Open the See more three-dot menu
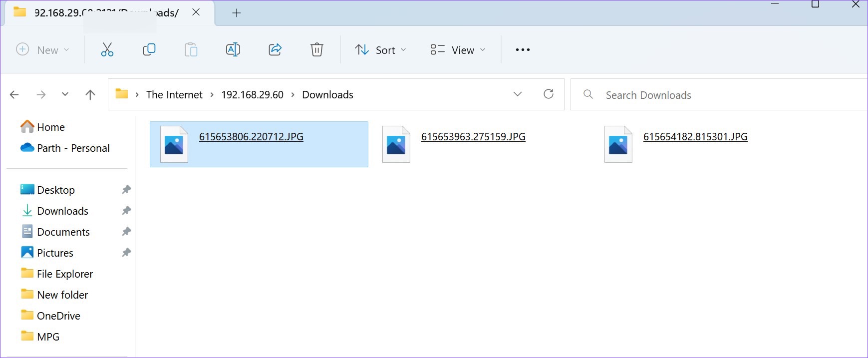This screenshot has height=358, width=868. point(523,49)
